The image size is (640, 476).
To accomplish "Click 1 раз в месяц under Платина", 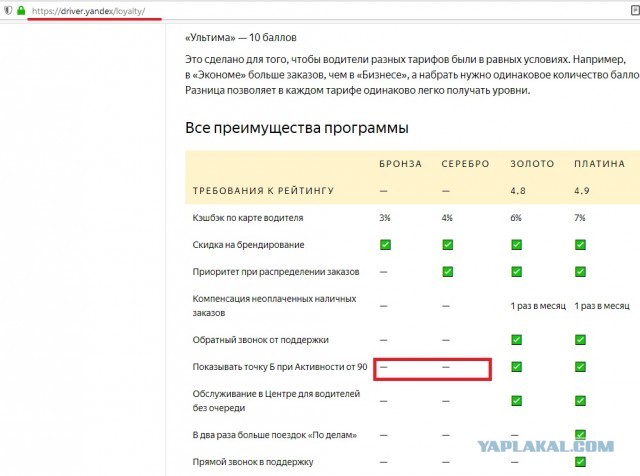I will [602, 306].
